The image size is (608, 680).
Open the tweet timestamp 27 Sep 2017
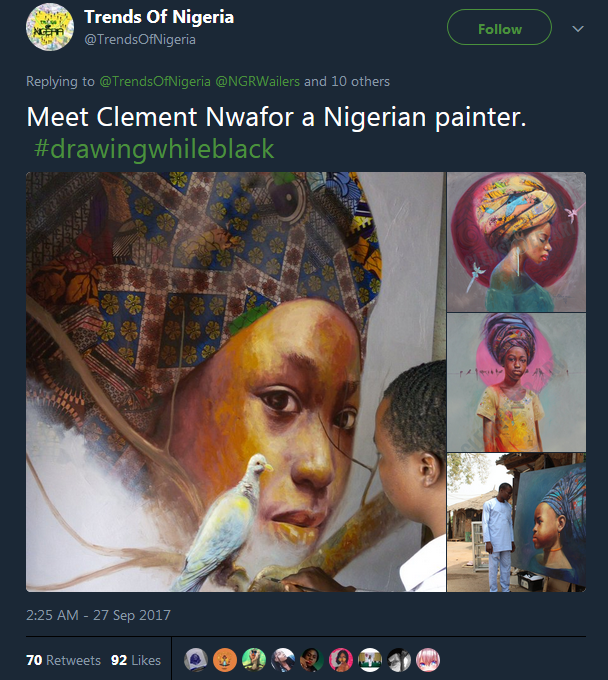coord(98,614)
